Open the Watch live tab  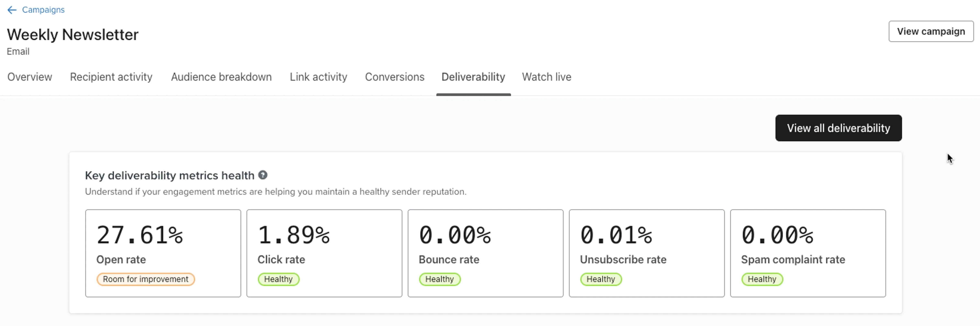pos(547,77)
